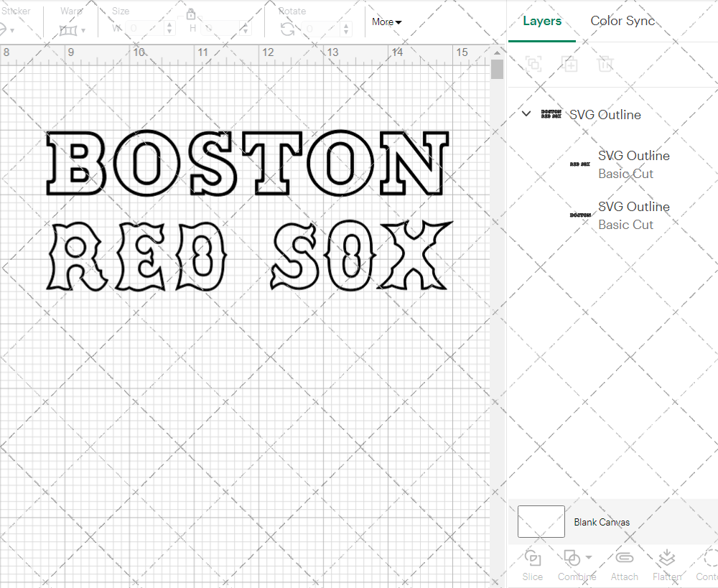Click the duplicate layer icon
The width and height of the screenshot is (718, 588).
[569, 64]
